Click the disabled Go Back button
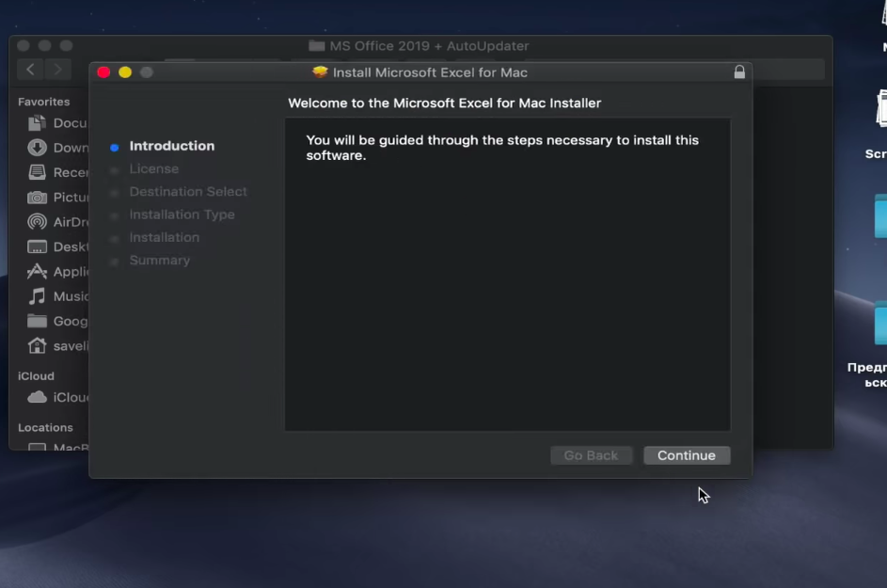This screenshot has width=887, height=588. [x=591, y=455]
